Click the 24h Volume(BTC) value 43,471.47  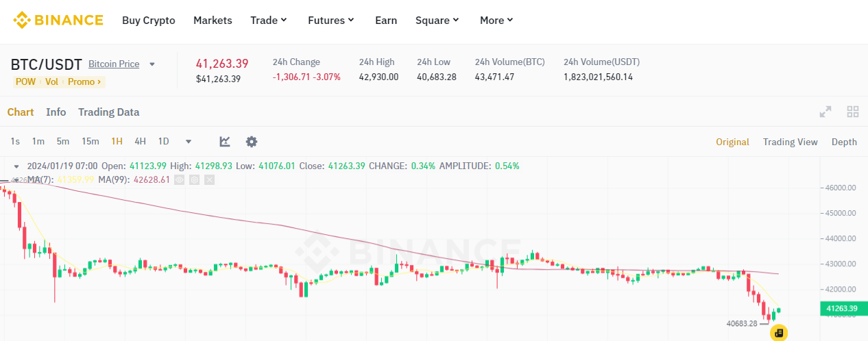pyautogui.click(x=494, y=77)
